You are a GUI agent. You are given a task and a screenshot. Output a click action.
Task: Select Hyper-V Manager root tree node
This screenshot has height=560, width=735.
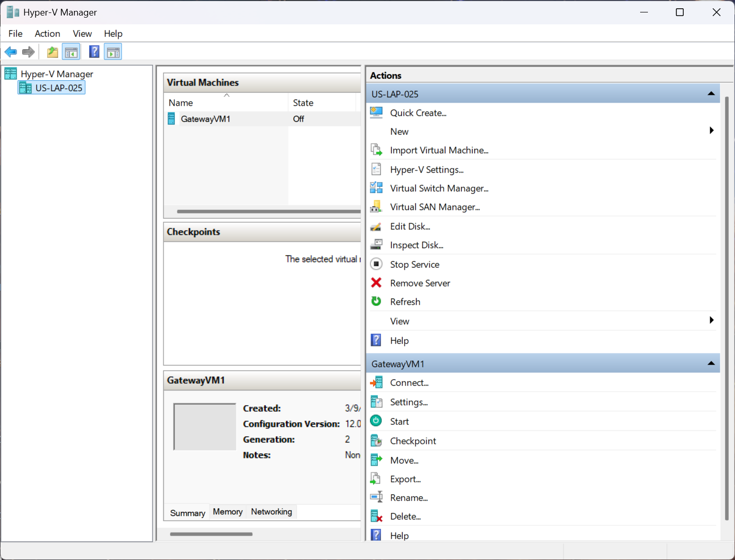pos(57,74)
